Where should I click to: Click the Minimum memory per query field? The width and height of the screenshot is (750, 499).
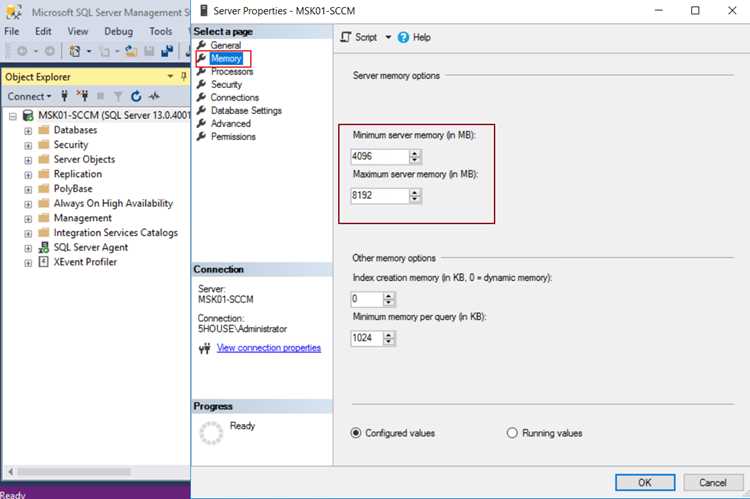tap(367, 338)
